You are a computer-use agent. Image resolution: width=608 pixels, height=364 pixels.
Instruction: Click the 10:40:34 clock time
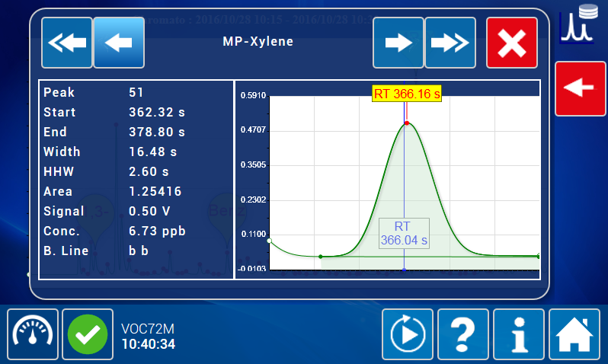149,344
